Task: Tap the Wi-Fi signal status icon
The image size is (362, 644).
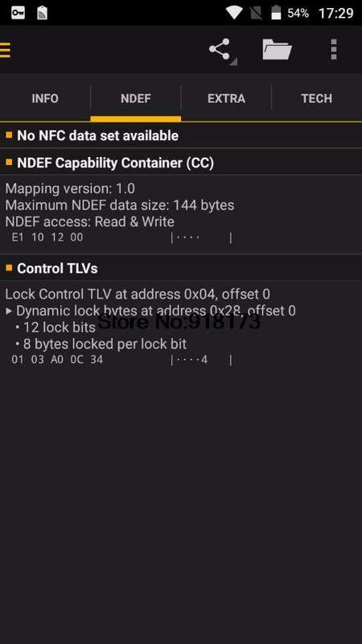Action: coord(234,13)
